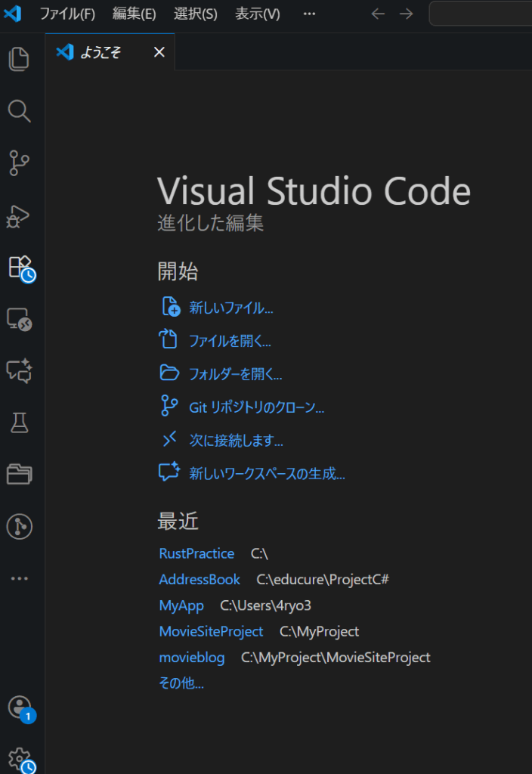The image size is (532, 774).
Task: Click the その他... link under recent
Action: coord(181,683)
